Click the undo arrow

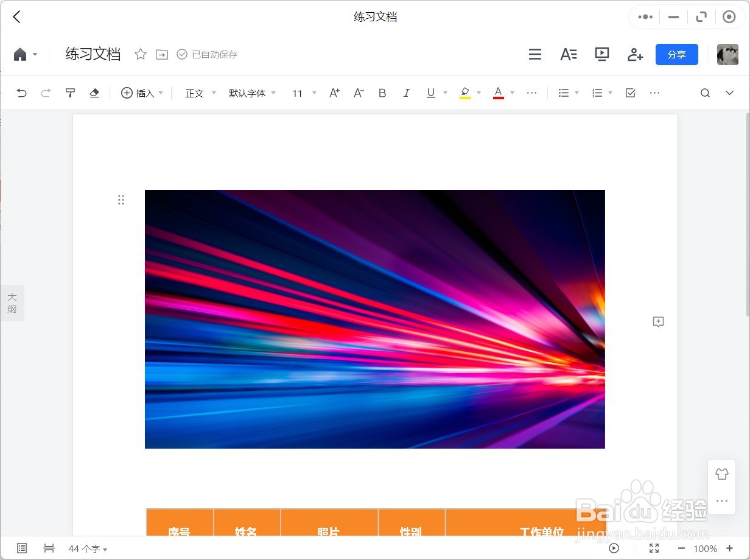click(22, 93)
